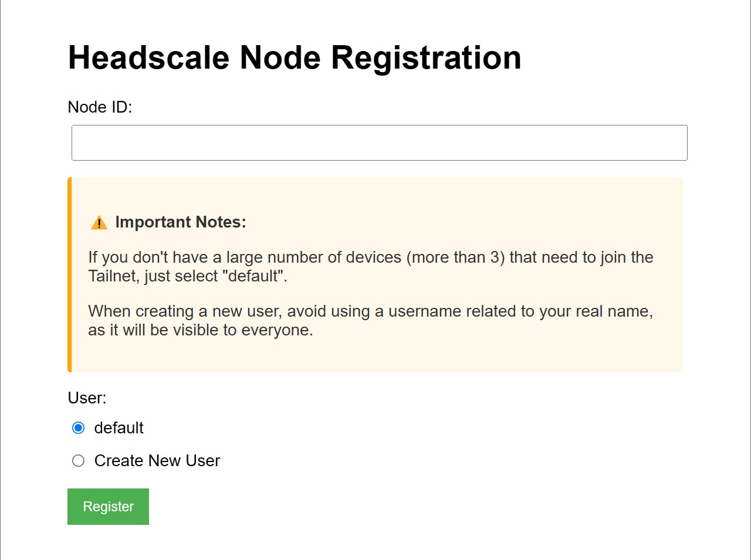Click the note about more than 3 devices

(x=371, y=266)
